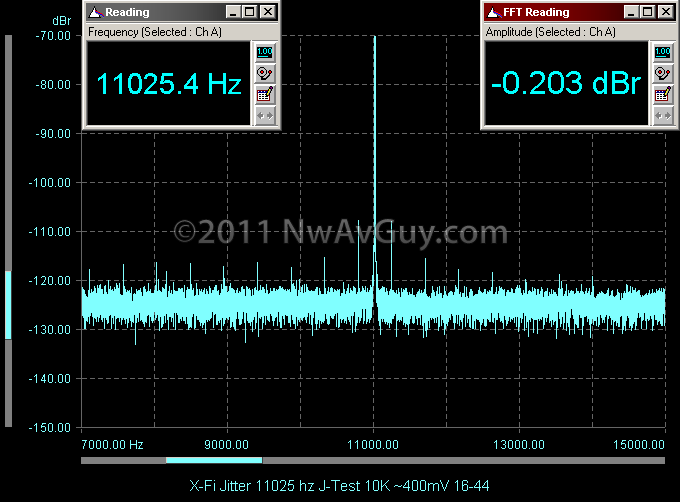
Task: Click the Reading window title bar
Action: point(182,12)
